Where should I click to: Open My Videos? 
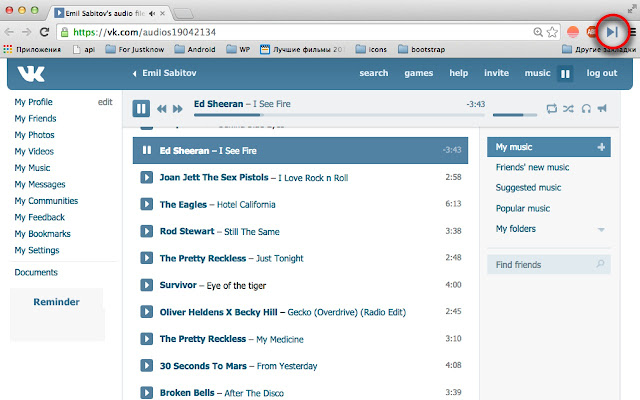(x=34, y=151)
